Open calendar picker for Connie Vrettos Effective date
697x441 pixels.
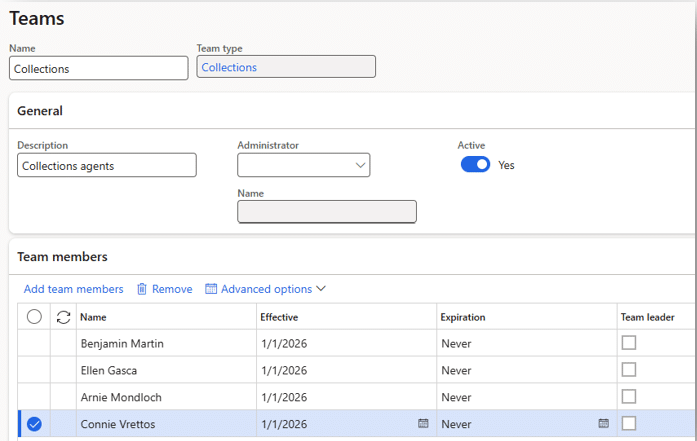(x=423, y=424)
